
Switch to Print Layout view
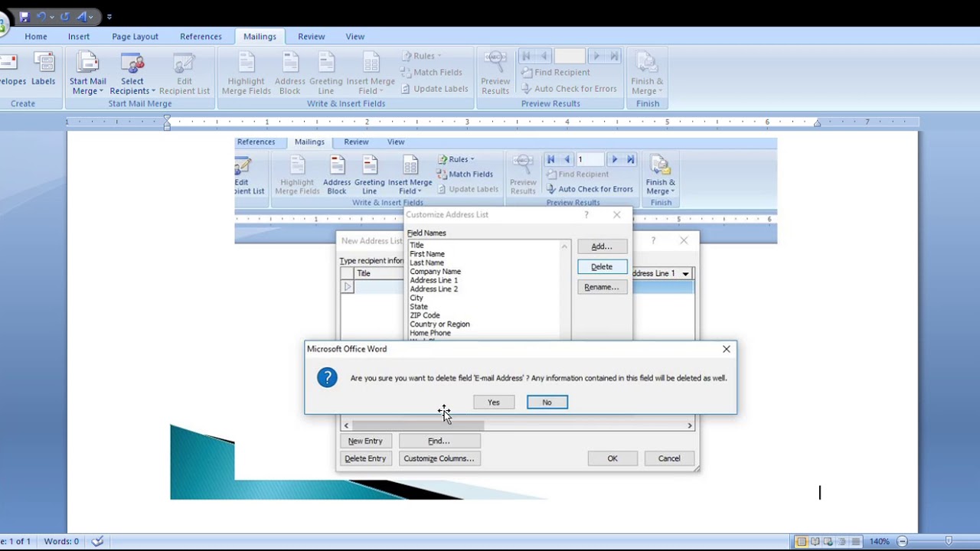click(x=801, y=541)
